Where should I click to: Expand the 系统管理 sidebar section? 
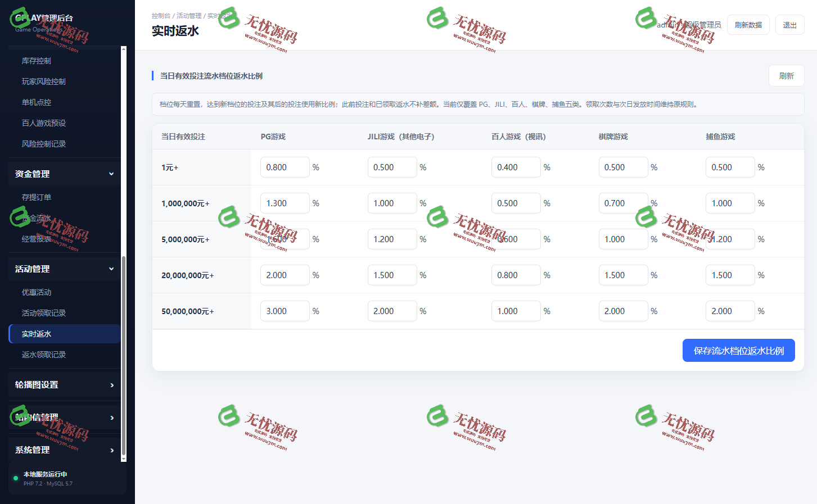[65, 450]
